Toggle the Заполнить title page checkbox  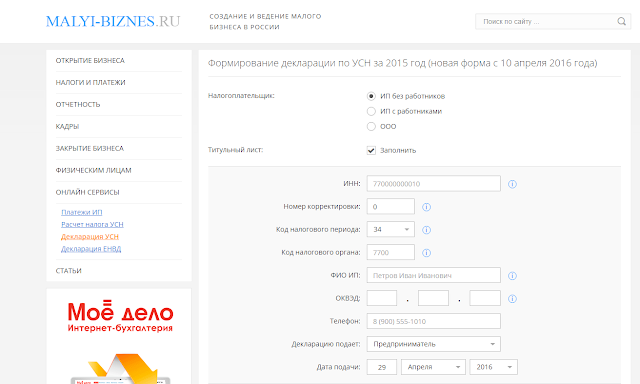pyautogui.click(x=371, y=150)
